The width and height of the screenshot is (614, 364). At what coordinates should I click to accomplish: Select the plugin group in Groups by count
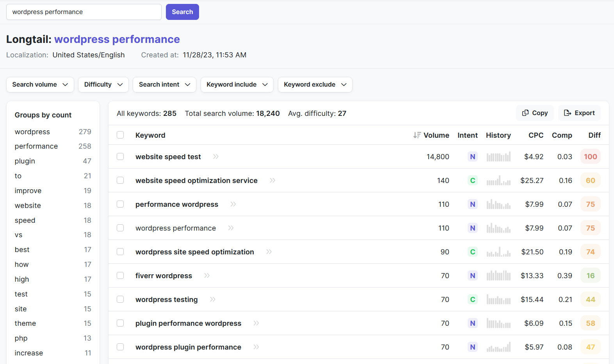(25, 161)
